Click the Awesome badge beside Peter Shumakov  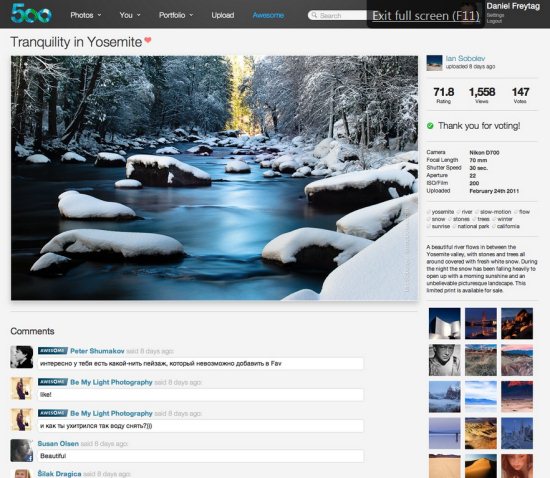(53, 351)
